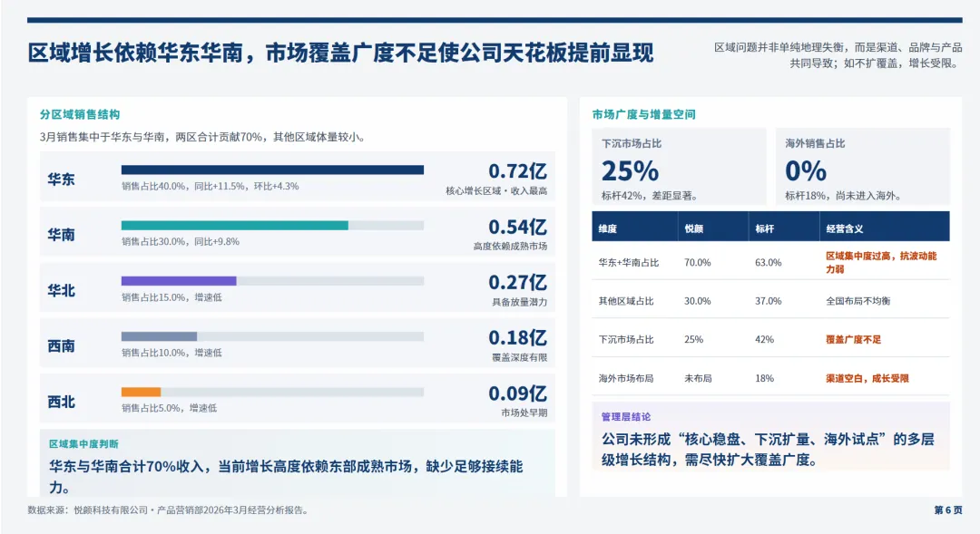
Task: Select the 华东 region progress bar
Action: tap(269, 168)
